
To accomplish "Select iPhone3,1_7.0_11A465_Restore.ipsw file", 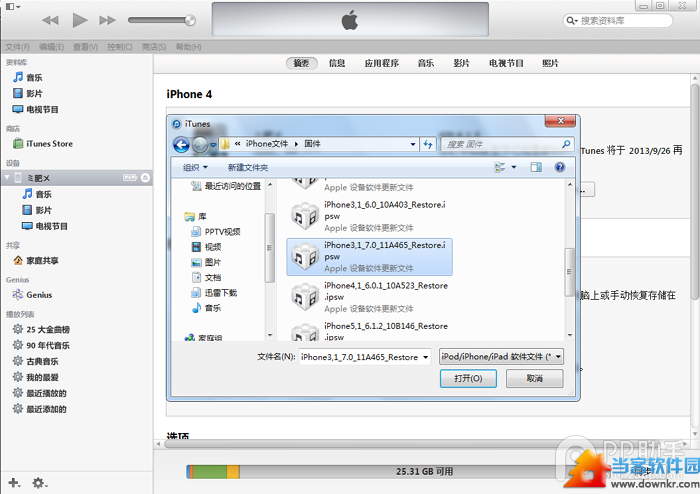I will point(370,257).
